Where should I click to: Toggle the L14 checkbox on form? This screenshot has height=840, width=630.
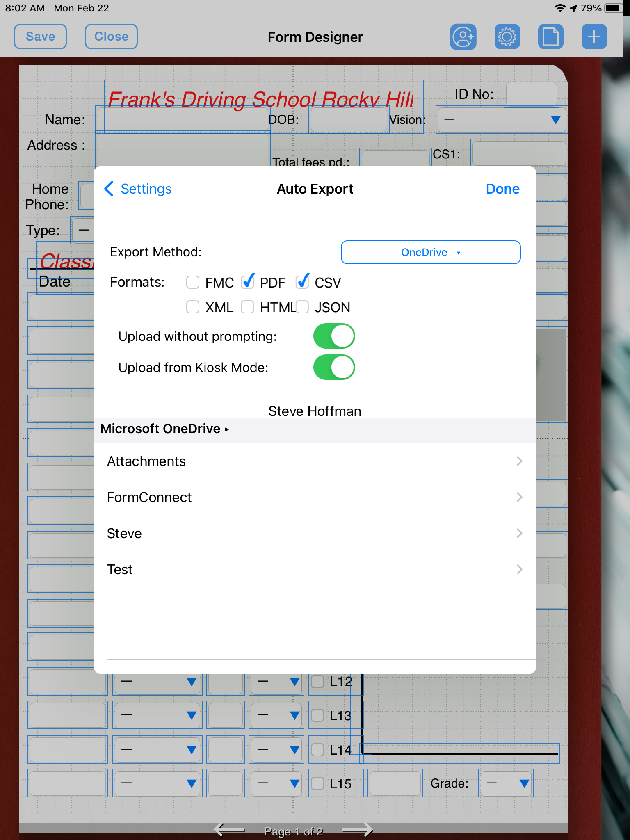(317, 750)
